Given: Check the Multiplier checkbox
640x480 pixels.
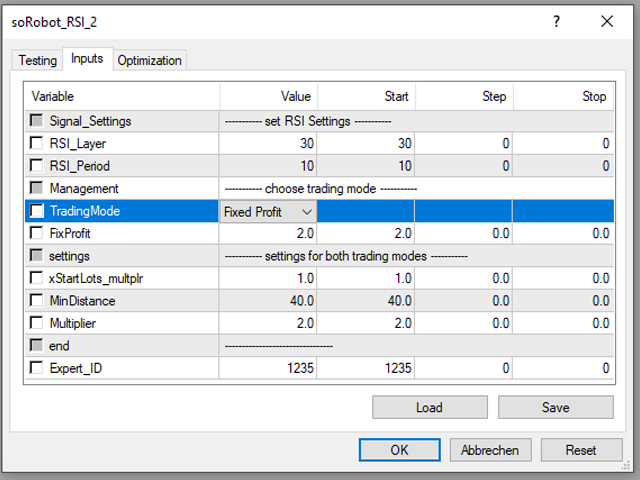Looking at the screenshot, I should coord(36,323).
